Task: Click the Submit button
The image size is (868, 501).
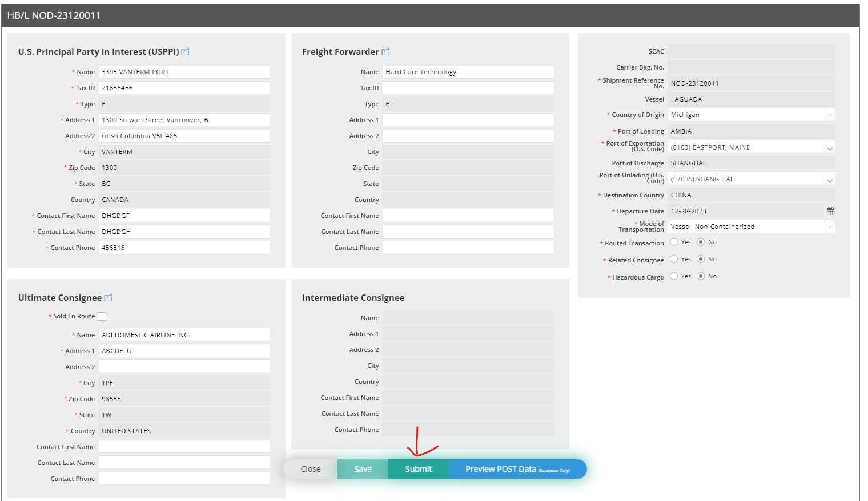Action: click(x=418, y=468)
